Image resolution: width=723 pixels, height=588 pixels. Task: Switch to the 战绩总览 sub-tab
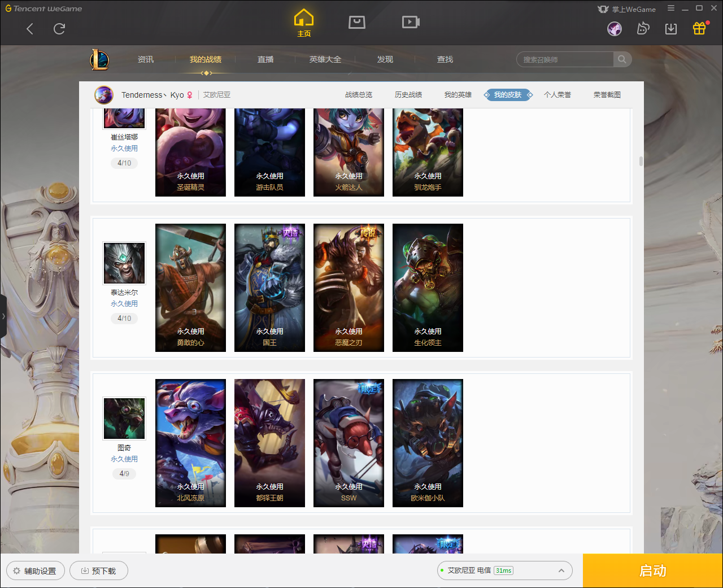(359, 95)
